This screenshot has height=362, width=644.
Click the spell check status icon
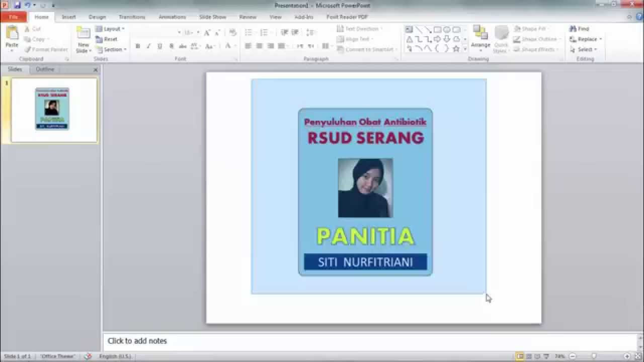tap(88, 356)
